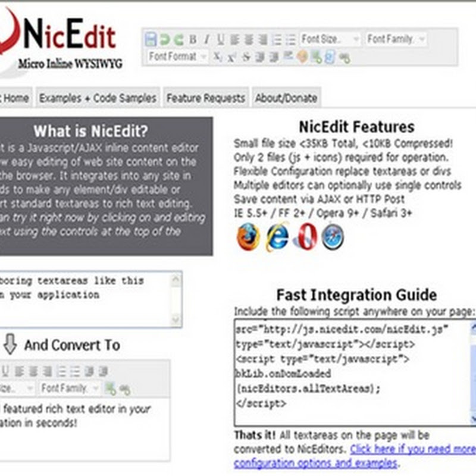The height and width of the screenshot is (476, 476).
Task: Click the green Redo arrow icon
Action: [x=178, y=39]
